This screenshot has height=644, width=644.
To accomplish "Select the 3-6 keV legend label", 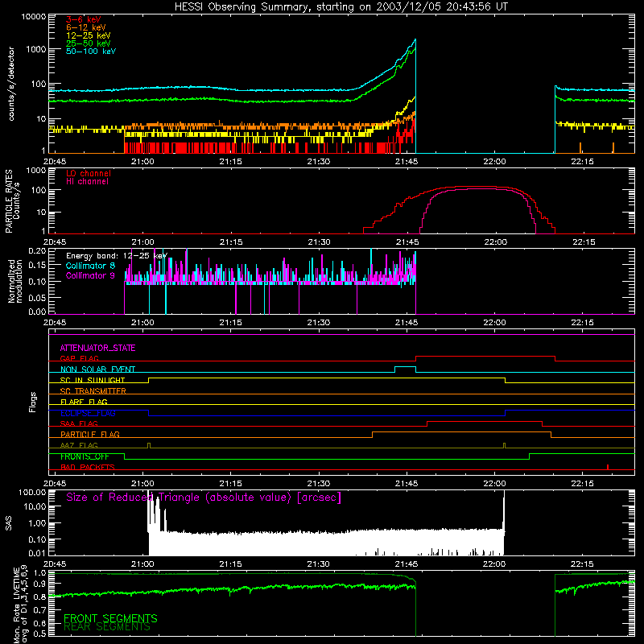I will pyautogui.click(x=84, y=19).
